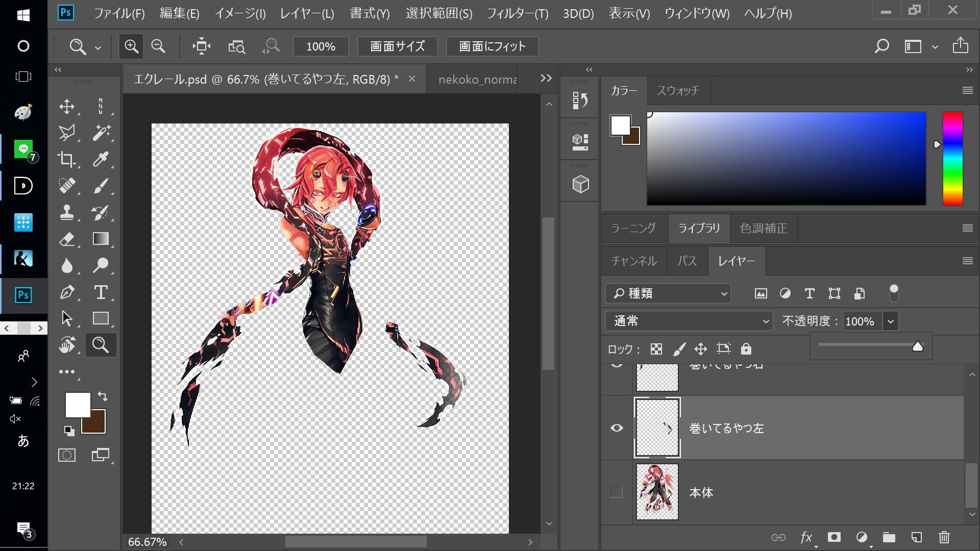Select the Hand tool
This screenshot has height=551, width=980.
point(67,345)
